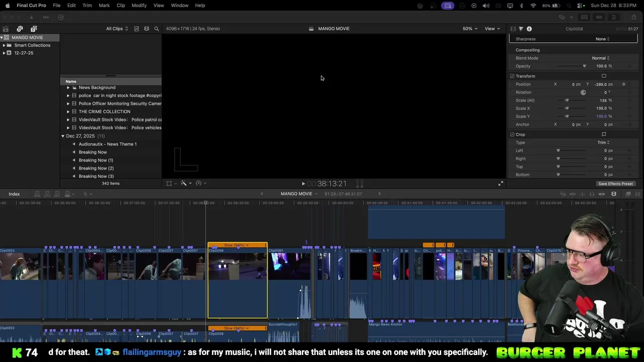Screen dimensions: 644x362
Task: Open the Titles and Generators sidebar
Action: click(34, 29)
